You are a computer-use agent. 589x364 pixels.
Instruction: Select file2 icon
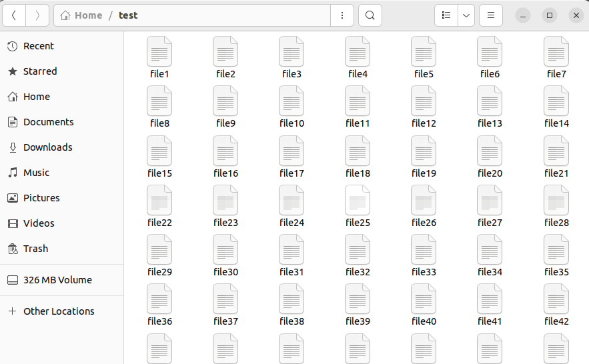[225, 51]
